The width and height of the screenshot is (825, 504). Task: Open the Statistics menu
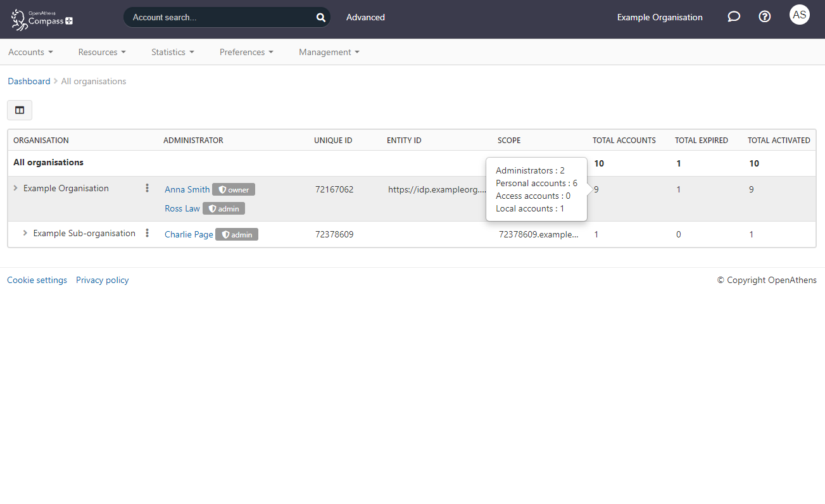point(172,52)
